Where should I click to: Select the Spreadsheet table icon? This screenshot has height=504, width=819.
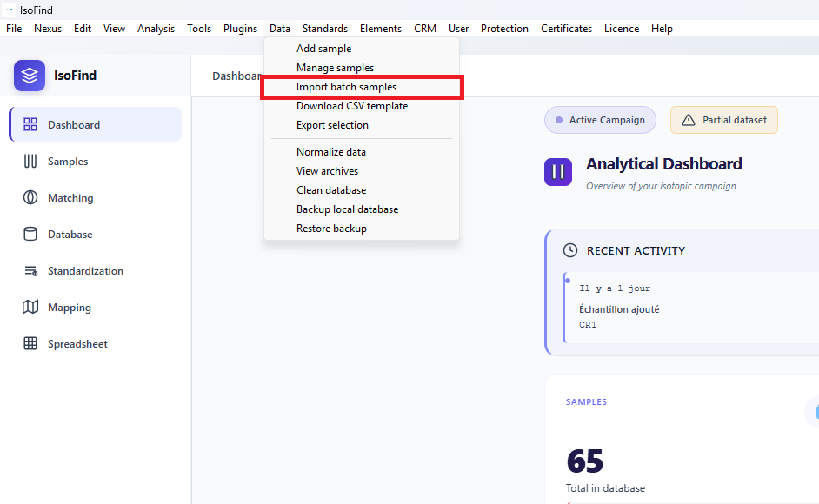30,344
